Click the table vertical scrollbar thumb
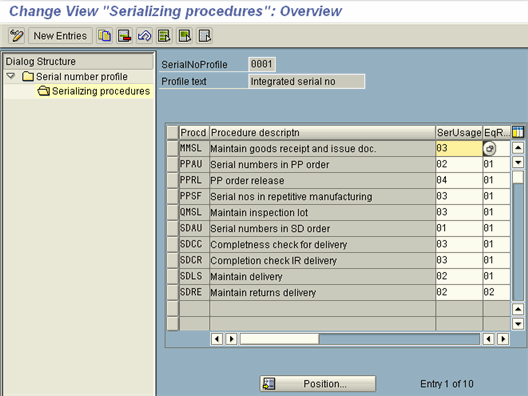 point(518,177)
